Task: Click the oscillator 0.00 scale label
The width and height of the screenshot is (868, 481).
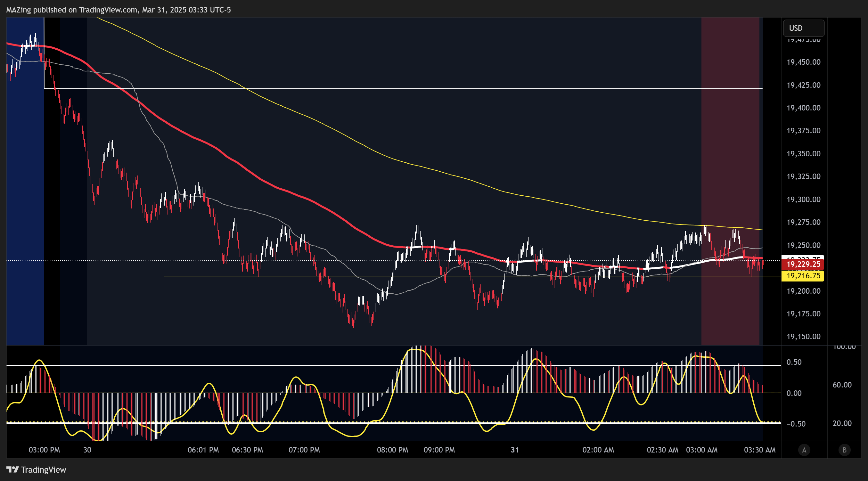Action: (794, 393)
